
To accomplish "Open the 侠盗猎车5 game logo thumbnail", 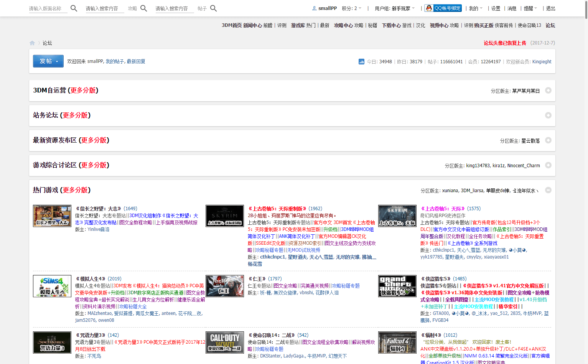I will [397, 286].
